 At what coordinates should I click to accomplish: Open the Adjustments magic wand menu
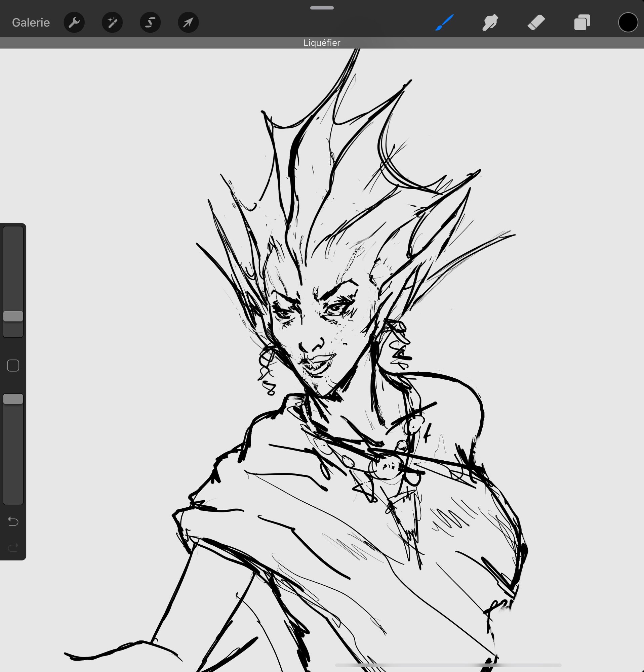[x=112, y=23]
